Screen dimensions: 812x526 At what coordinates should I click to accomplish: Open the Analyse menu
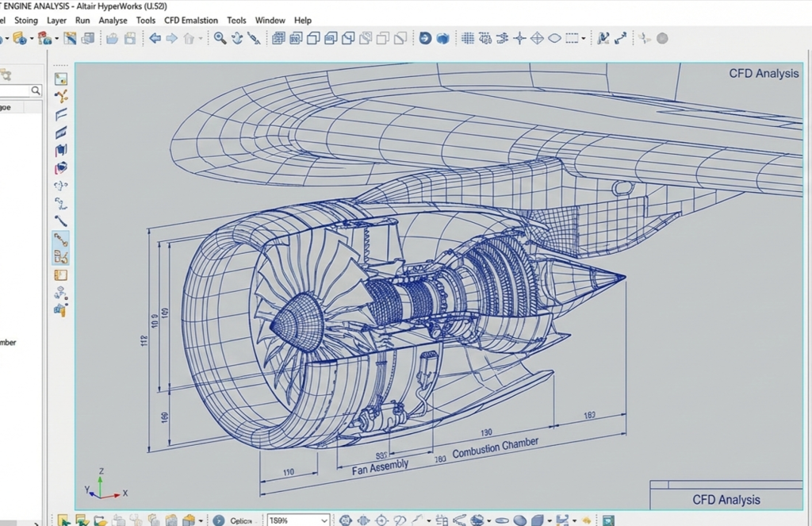coord(113,20)
